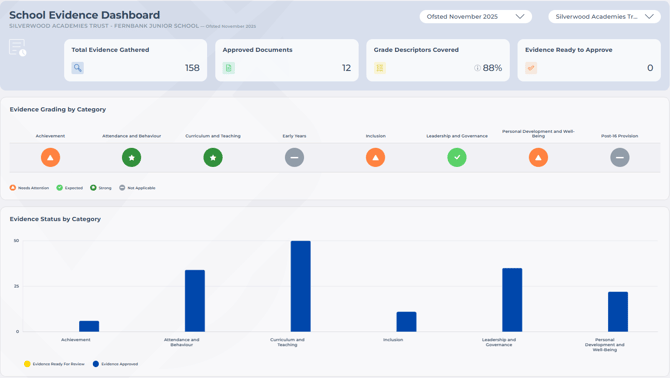Screen dimensions: 670x378
Task: Toggle the Evidence Approved legend swatch
Action: [96, 364]
